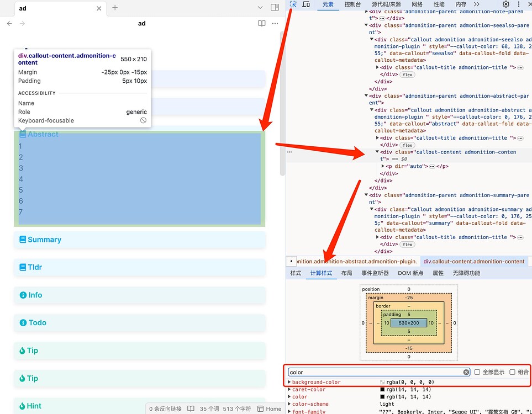This screenshot has height=414, width=532.
Task: Expand the caret-color computed property
Action: (289, 390)
